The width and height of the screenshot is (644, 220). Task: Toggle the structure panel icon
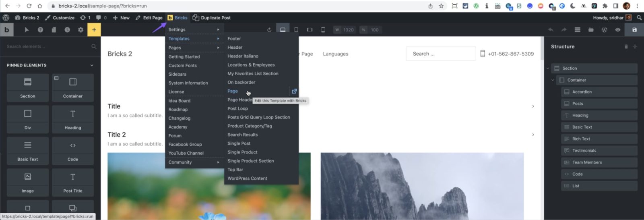[x=578, y=30]
